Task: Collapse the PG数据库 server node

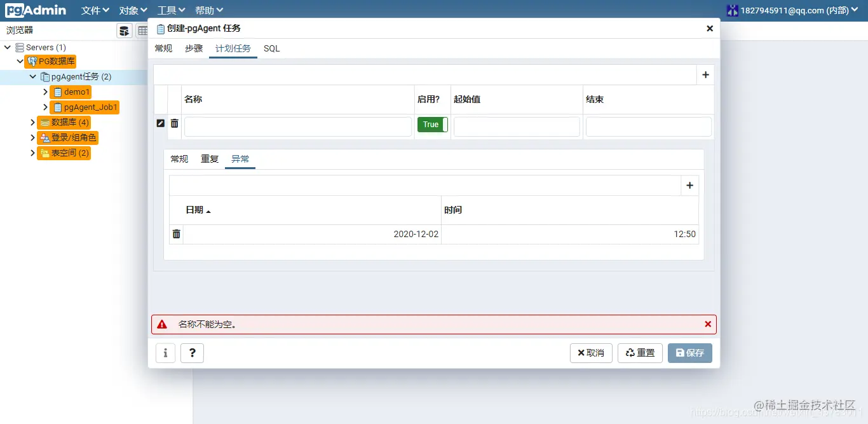Action: click(20, 62)
